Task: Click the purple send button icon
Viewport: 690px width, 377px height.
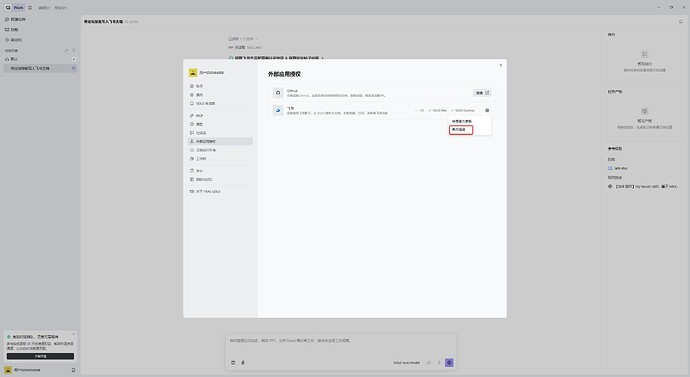Action: [449, 362]
